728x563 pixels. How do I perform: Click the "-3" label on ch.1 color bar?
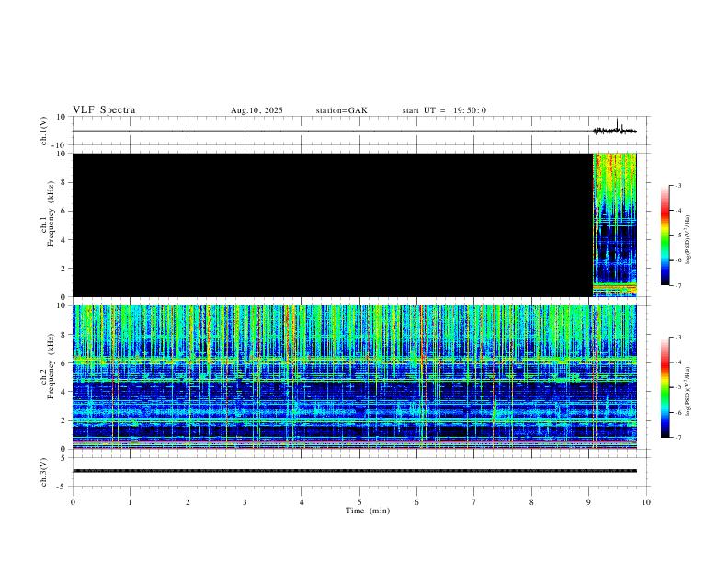tap(677, 185)
